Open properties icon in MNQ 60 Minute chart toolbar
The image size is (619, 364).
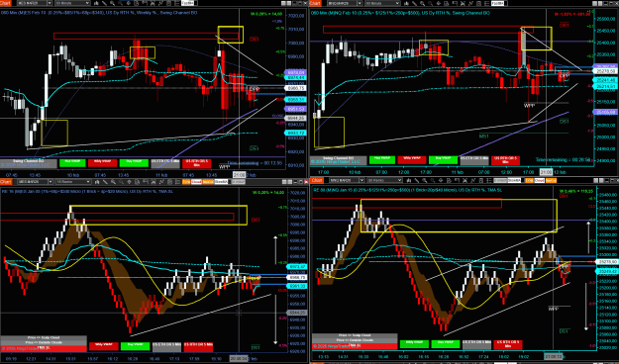click(487, 3)
